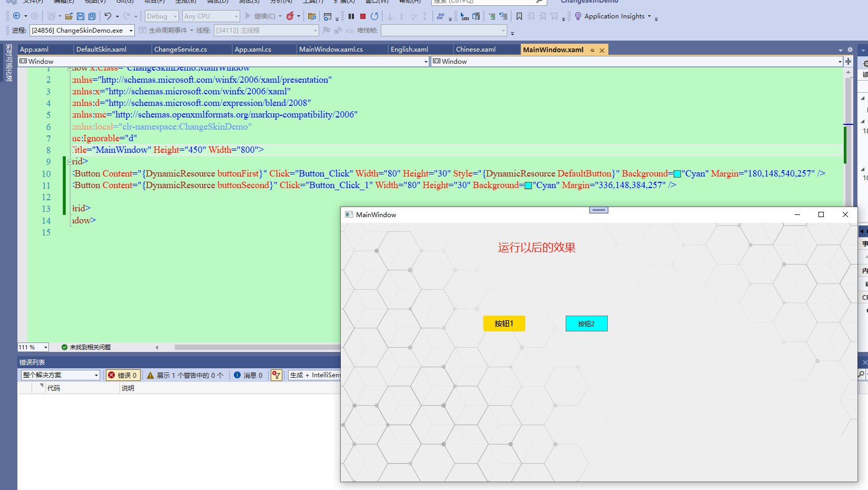Collapse the Grid element on line 9
Screen dimensions: 868x490
click(x=70, y=162)
